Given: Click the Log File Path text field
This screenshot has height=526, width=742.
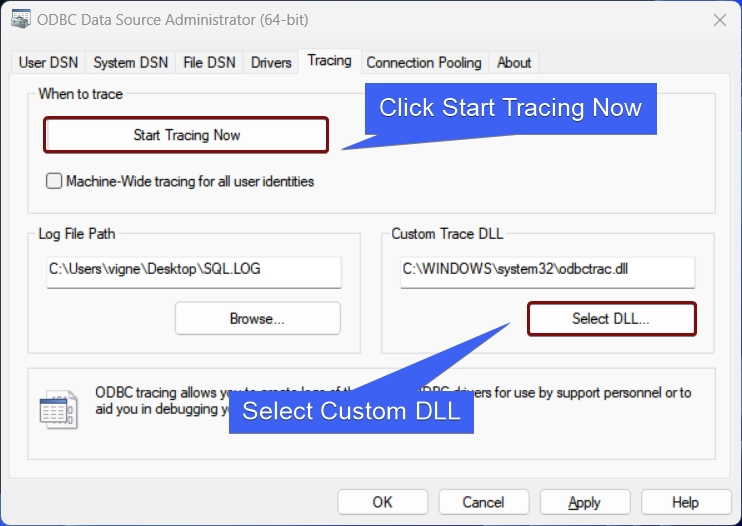Looking at the screenshot, I should coord(194,272).
